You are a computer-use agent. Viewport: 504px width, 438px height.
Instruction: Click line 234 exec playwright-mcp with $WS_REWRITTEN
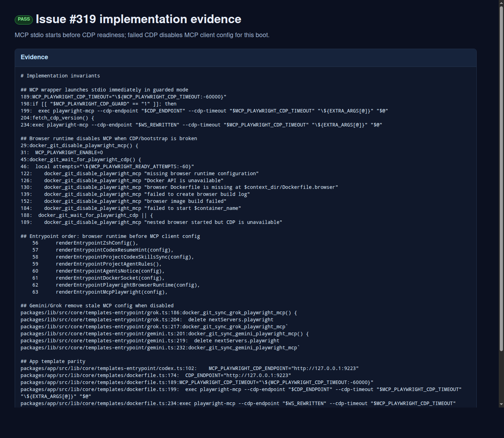tap(201, 125)
